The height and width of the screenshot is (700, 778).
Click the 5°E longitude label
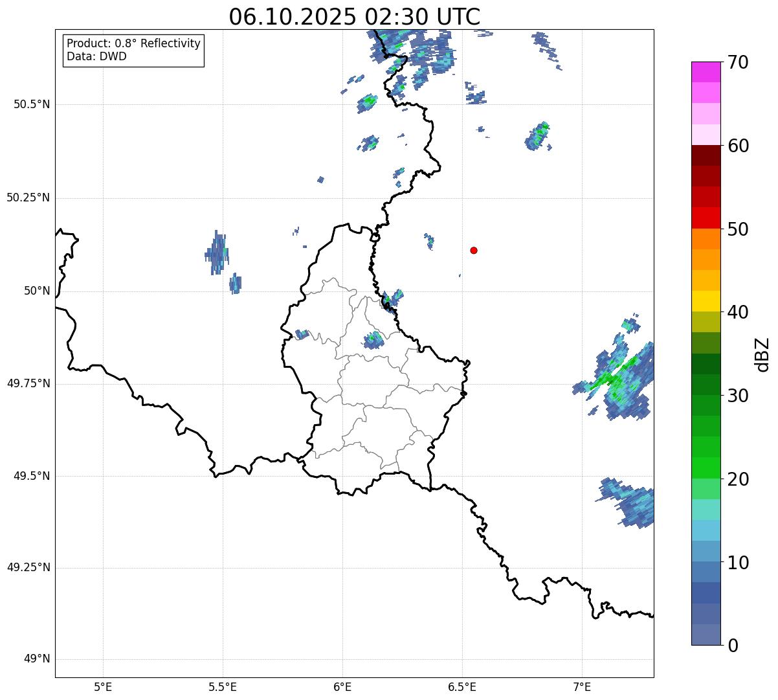pos(103,686)
